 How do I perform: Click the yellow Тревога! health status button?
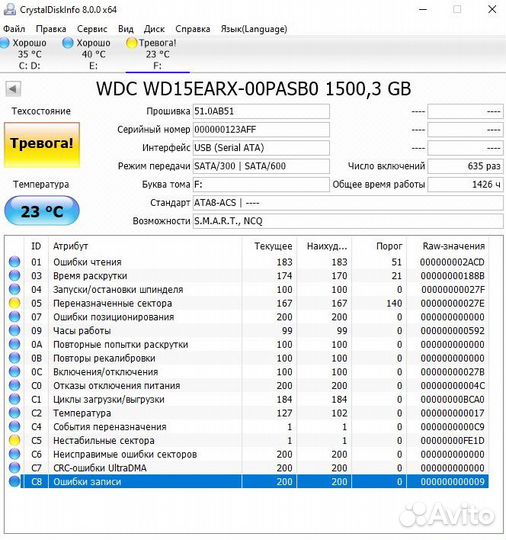[42, 145]
